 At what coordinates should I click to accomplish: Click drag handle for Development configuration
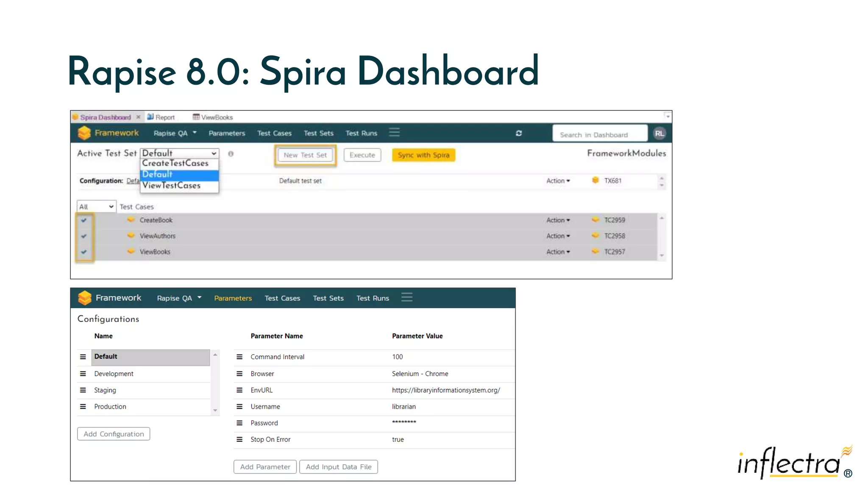click(x=83, y=374)
